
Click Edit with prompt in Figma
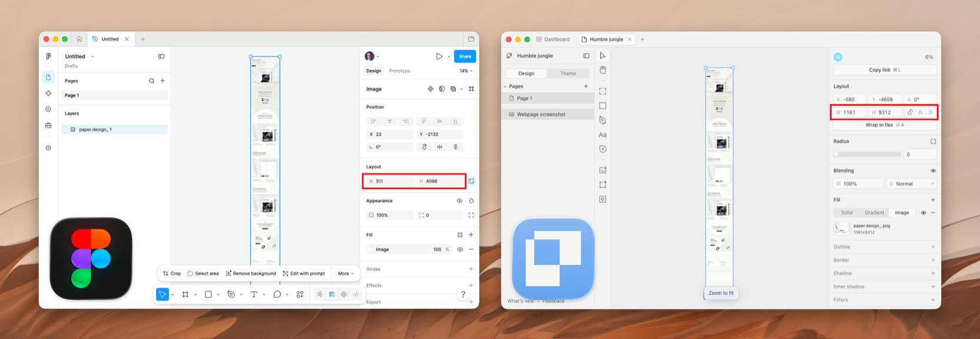point(304,274)
